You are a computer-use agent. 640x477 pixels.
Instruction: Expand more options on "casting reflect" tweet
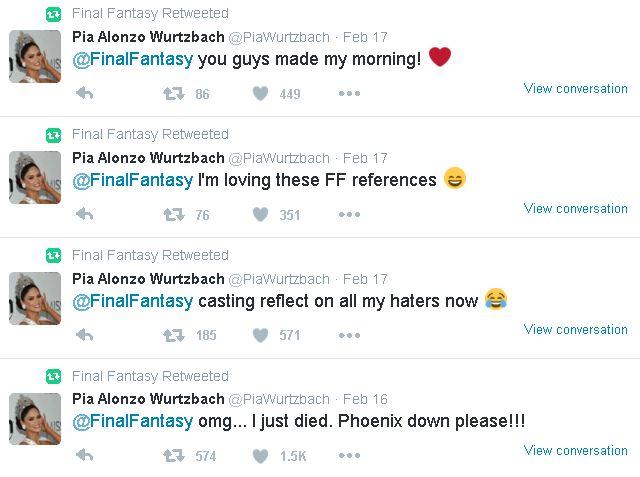(348, 335)
